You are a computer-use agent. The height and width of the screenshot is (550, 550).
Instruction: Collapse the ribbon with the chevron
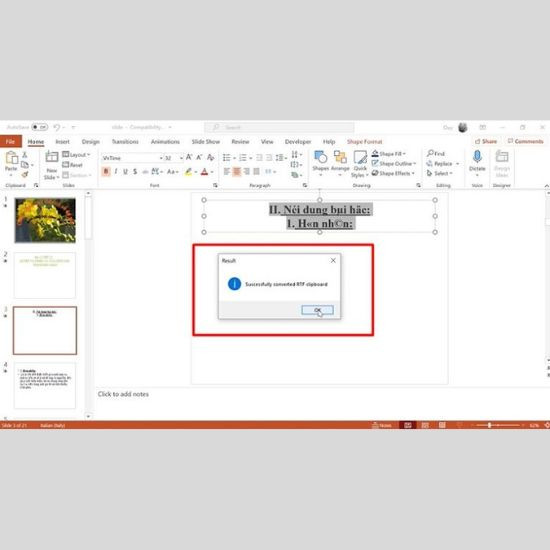tap(546, 186)
